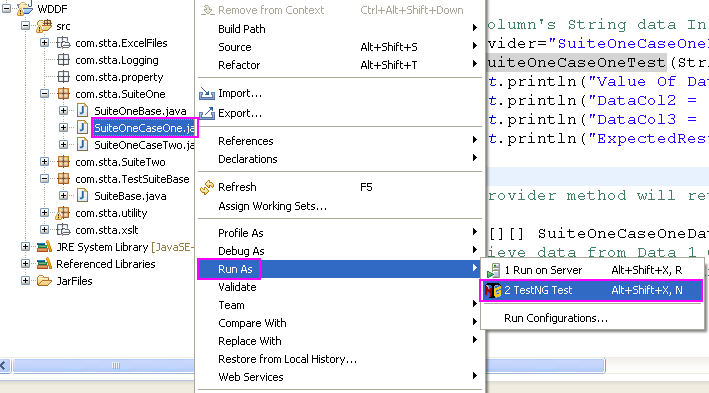Select Assign Working Sets...
This screenshot has width=709, height=393.
pyautogui.click(x=340, y=206)
